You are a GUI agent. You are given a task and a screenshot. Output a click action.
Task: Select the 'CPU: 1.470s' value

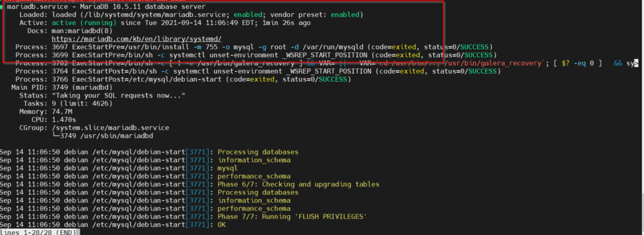[64, 120]
